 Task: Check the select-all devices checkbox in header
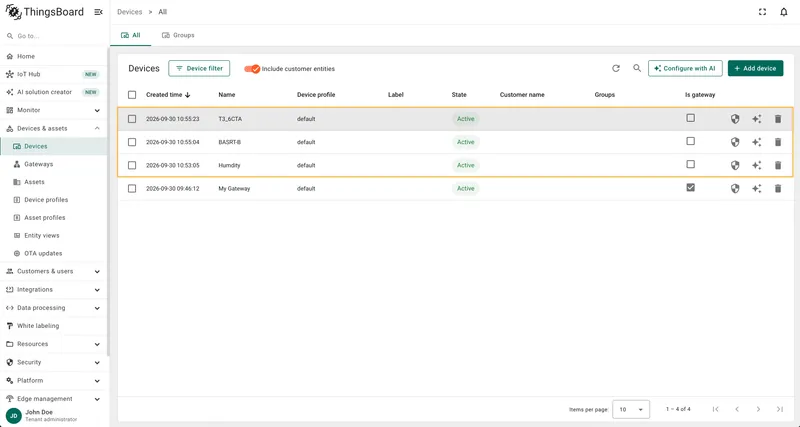pyautogui.click(x=132, y=95)
